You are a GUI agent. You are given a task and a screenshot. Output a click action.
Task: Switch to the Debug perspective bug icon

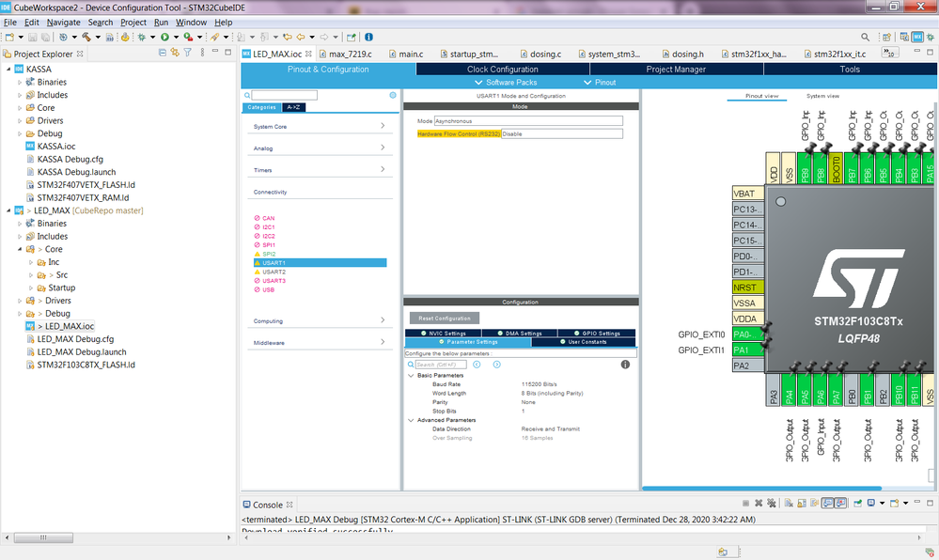(x=930, y=38)
